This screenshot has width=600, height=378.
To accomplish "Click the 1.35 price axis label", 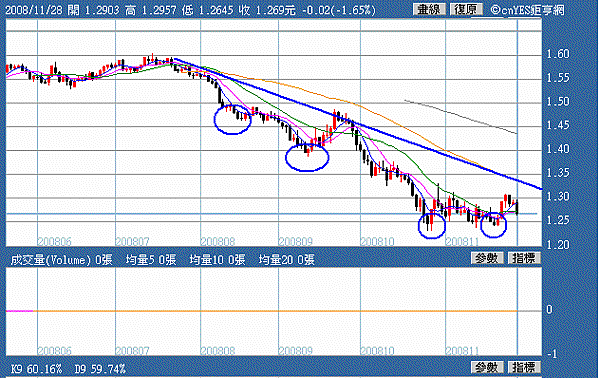I will (558, 173).
